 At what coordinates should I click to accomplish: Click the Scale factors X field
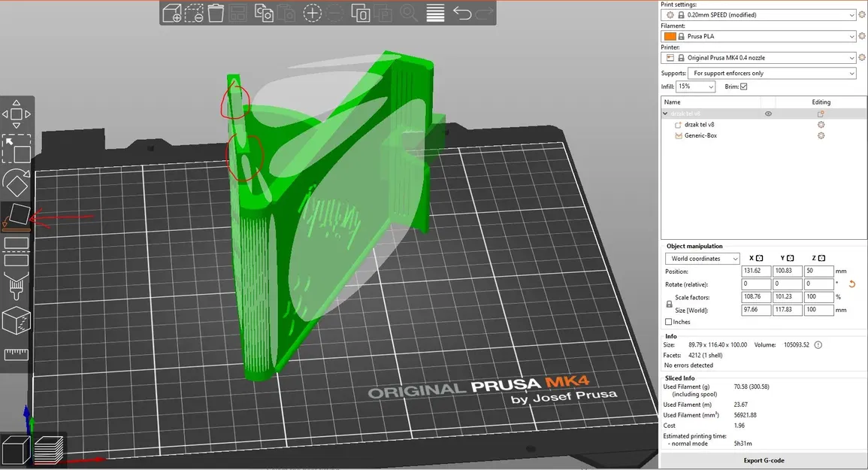[x=755, y=297]
